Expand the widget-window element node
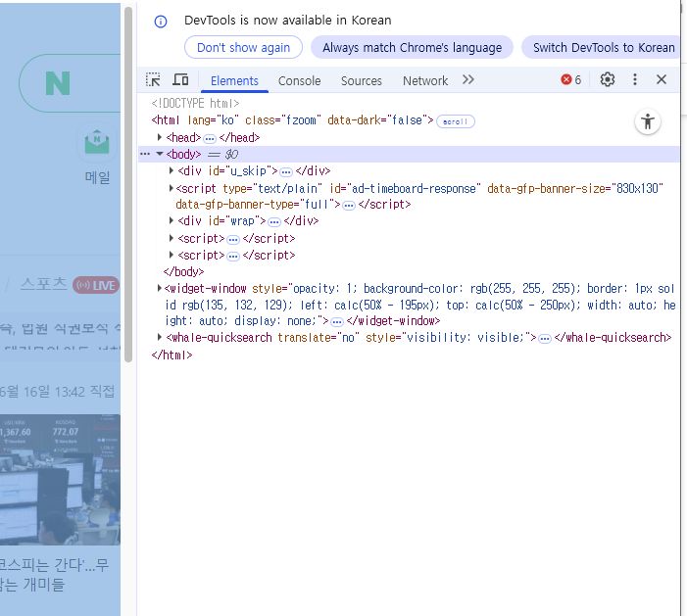The width and height of the screenshot is (687, 616). click(x=160, y=288)
